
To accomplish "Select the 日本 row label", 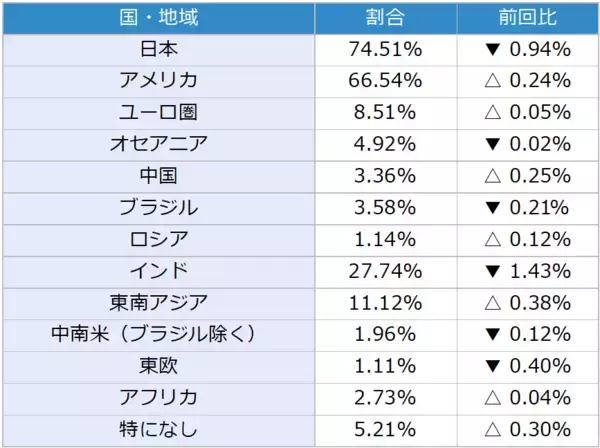I will click(x=158, y=49).
